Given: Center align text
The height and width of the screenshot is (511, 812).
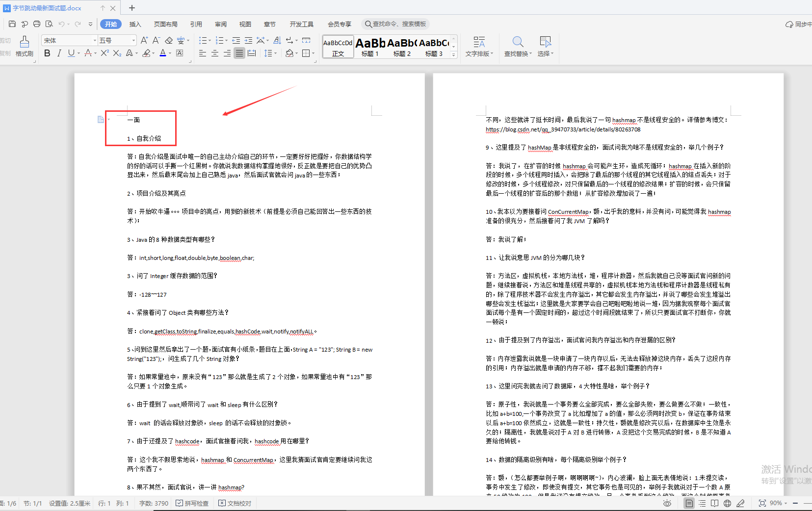Looking at the screenshot, I should [214, 53].
